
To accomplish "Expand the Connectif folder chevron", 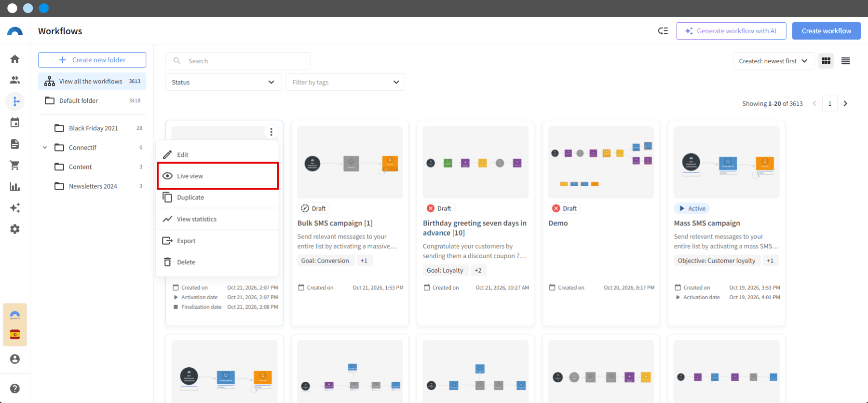I will (x=45, y=148).
